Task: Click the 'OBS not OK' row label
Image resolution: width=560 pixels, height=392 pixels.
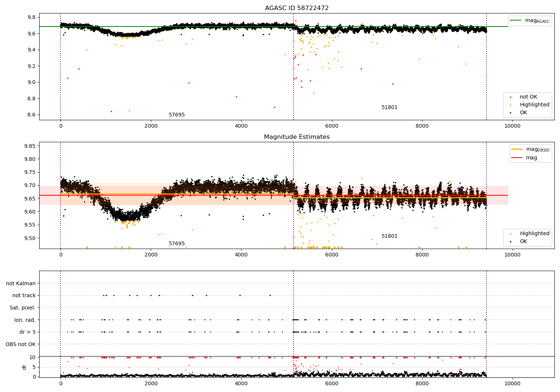Action: pos(21,345)
